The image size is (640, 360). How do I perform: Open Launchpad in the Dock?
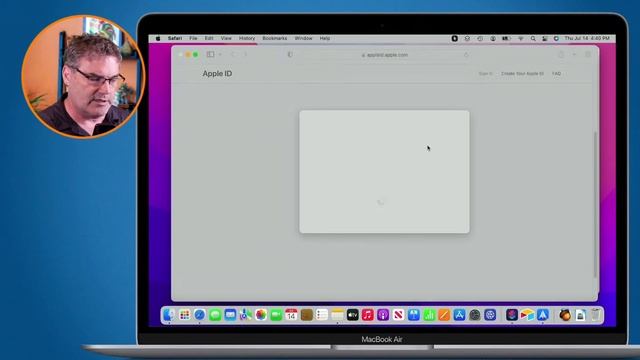tap(184, 315)
